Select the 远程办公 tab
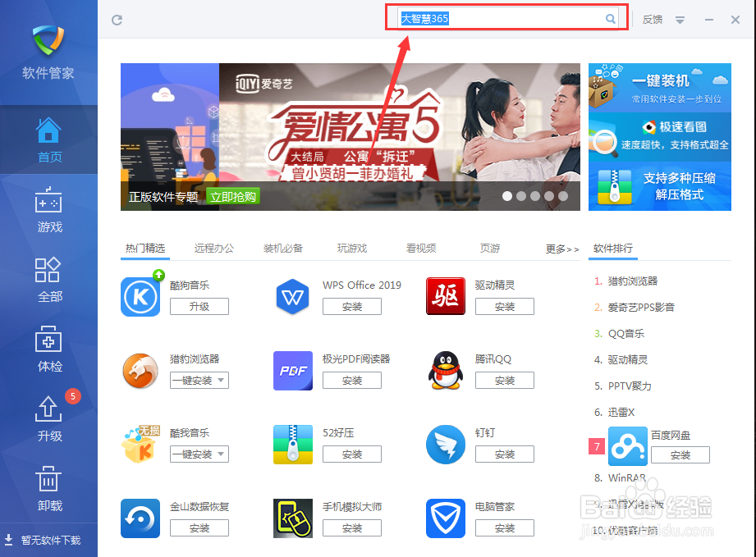This screenshot has height=557, width=756. pos(214,248)
